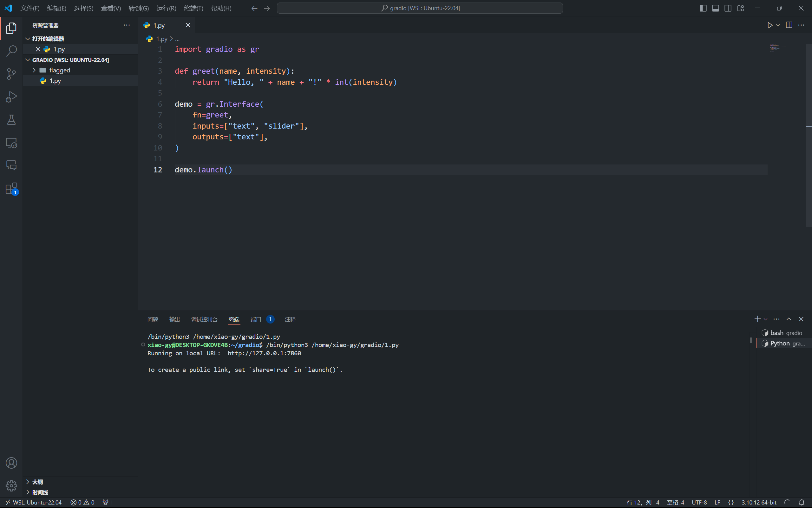Split the editor to the right
812x508 pixels.
coord(789,25)
